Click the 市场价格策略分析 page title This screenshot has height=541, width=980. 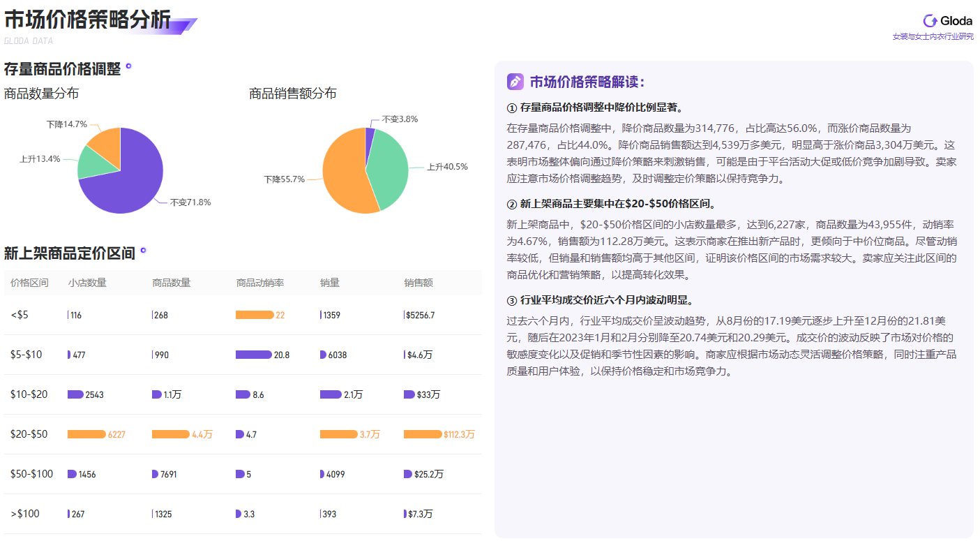[89, 19]
